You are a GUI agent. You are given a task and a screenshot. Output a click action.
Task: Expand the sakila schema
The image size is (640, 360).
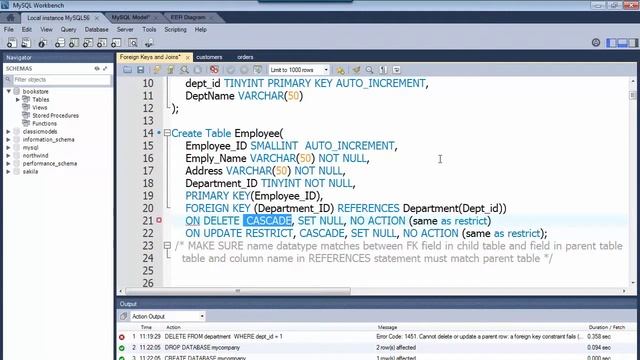9,171
